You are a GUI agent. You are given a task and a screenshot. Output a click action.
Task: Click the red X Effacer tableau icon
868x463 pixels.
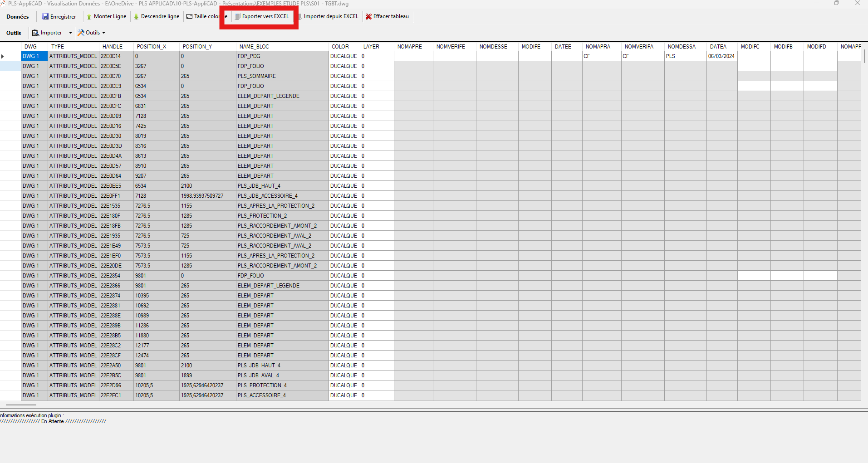tap(368, 16)
